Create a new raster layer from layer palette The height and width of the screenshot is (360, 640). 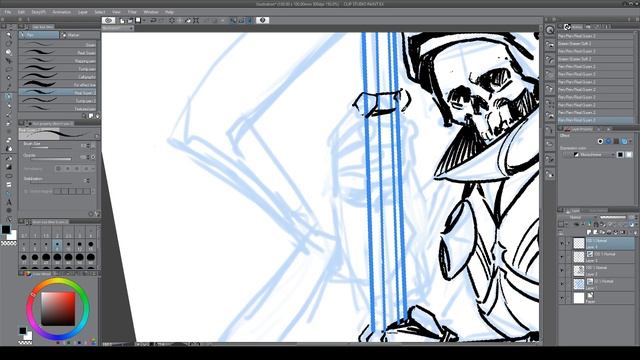[x=589, y=232]
